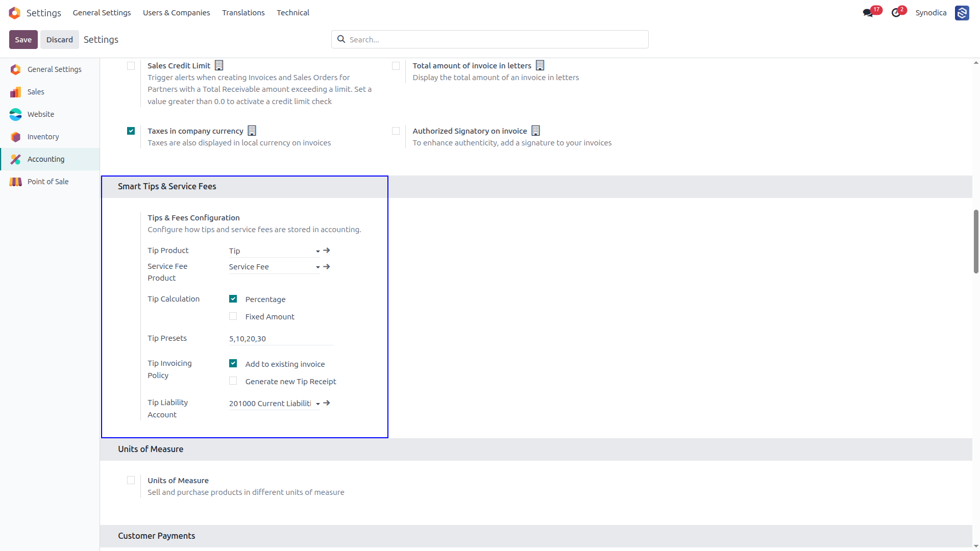The width and height of the screenshot is (980, 551).
Task: Open the activities clock icon with 2 badge
Action: [x=896, y=13]
